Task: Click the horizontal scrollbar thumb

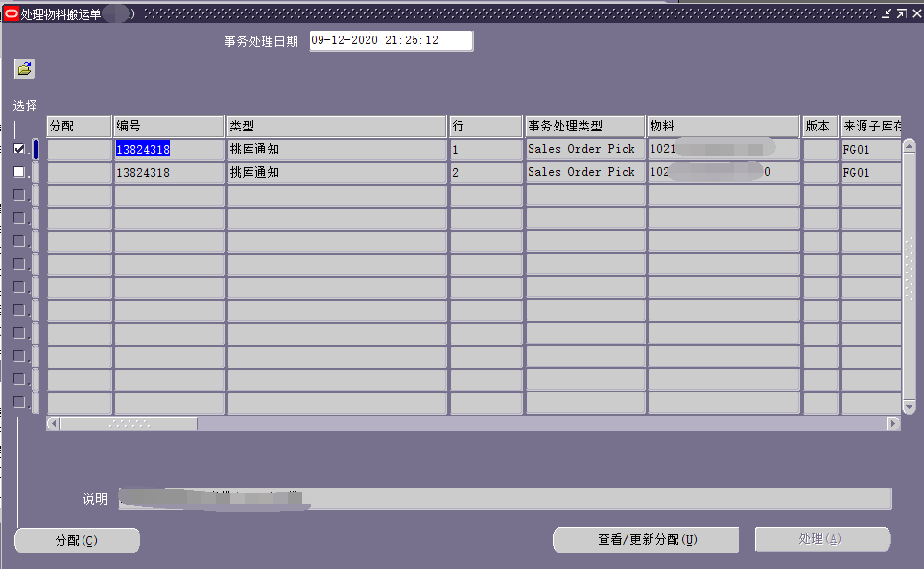Action: point(129,423)
